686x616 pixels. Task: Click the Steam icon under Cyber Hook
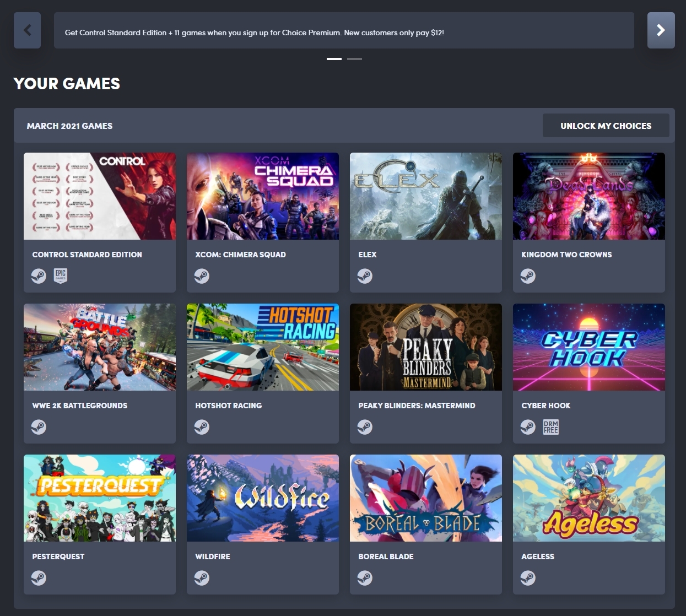[x=528, y=426]
